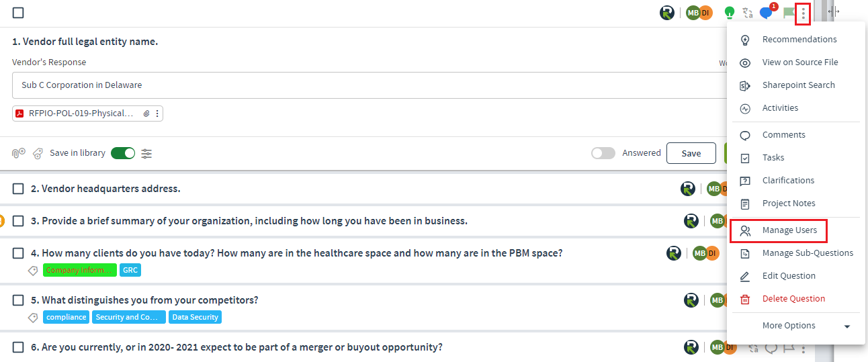Toggle the Save in library switch
The height and width of the screenshot is (362, 868).
tap(123, 153)
